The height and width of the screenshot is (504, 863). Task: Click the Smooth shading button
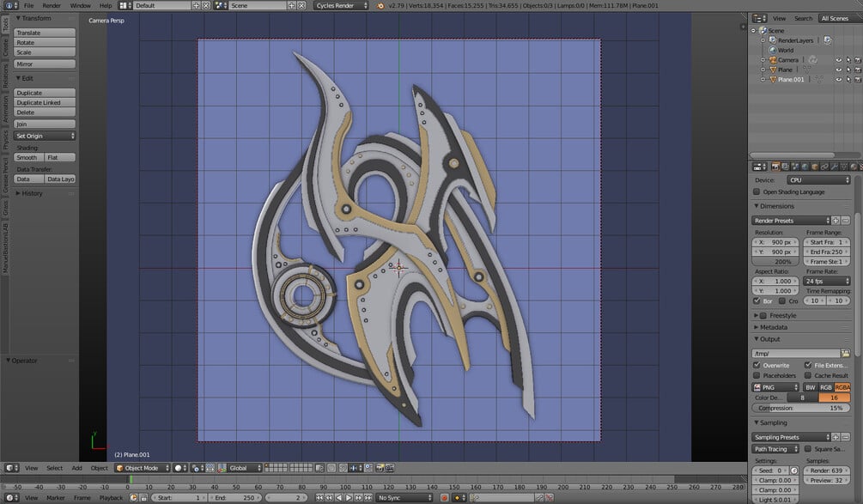click(28, 158)
